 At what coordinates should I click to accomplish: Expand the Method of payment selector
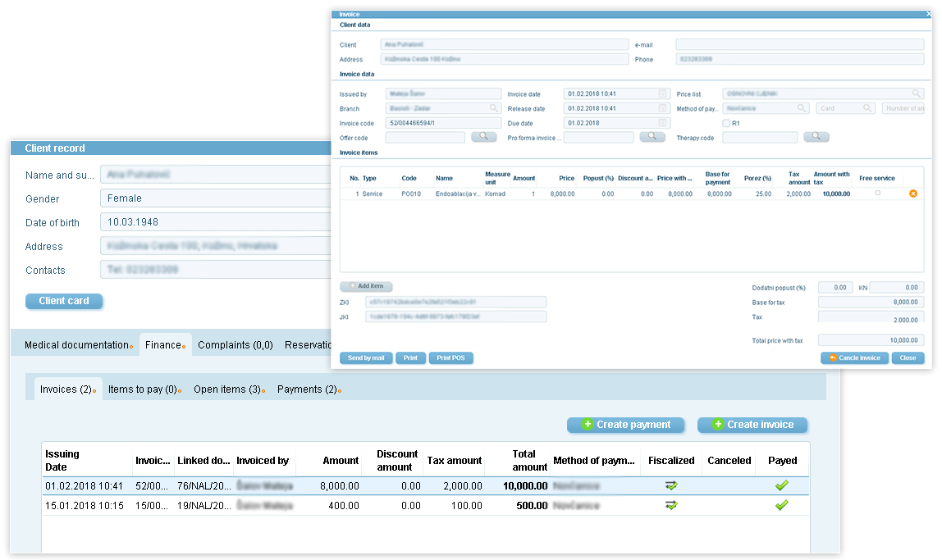point(802,108)
